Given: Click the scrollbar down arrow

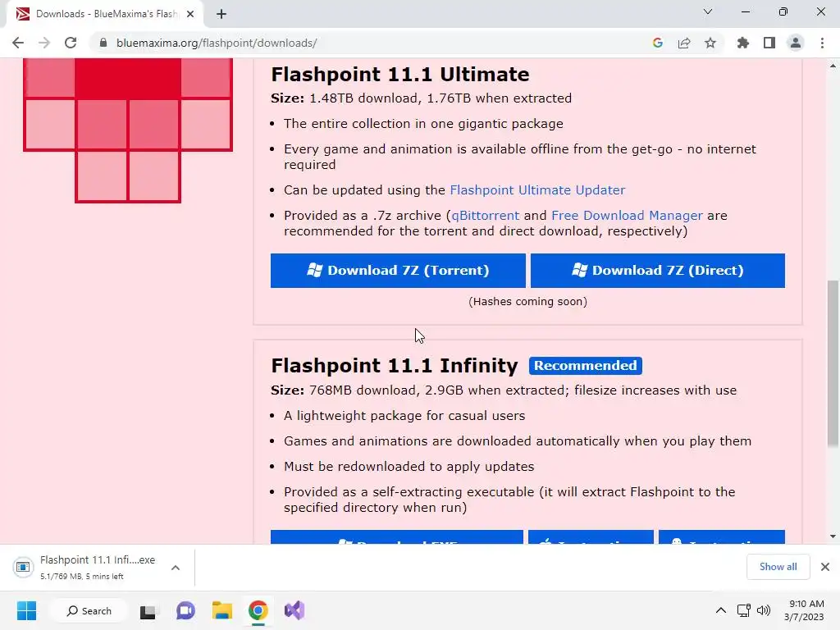Looking at the screenshot, I should click(833, 536).
